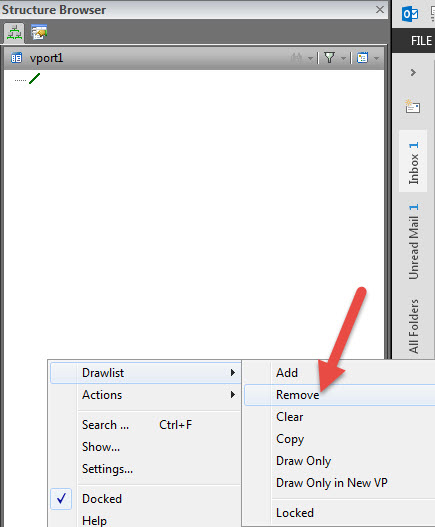This screenshot has width=435, height=527.
Task: Select Draw Only in the submenu
Action: click(x=340, y=461)
